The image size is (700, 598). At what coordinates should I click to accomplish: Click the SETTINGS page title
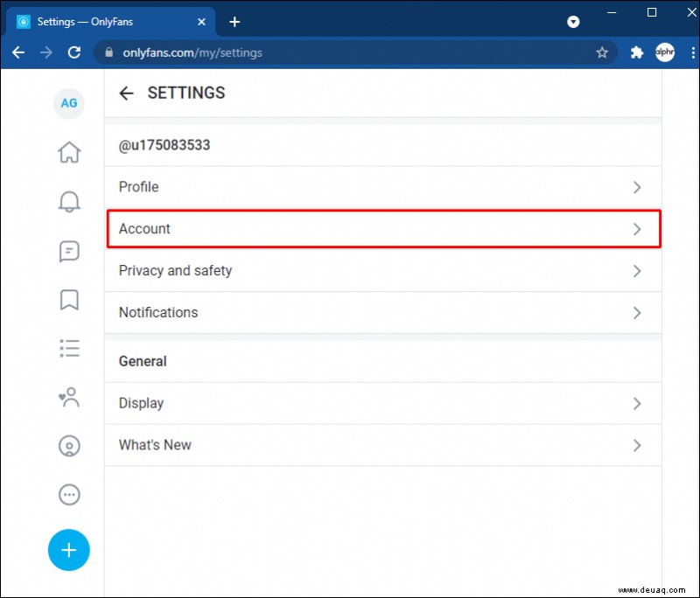pyautogui.click(x=186, y=94)
